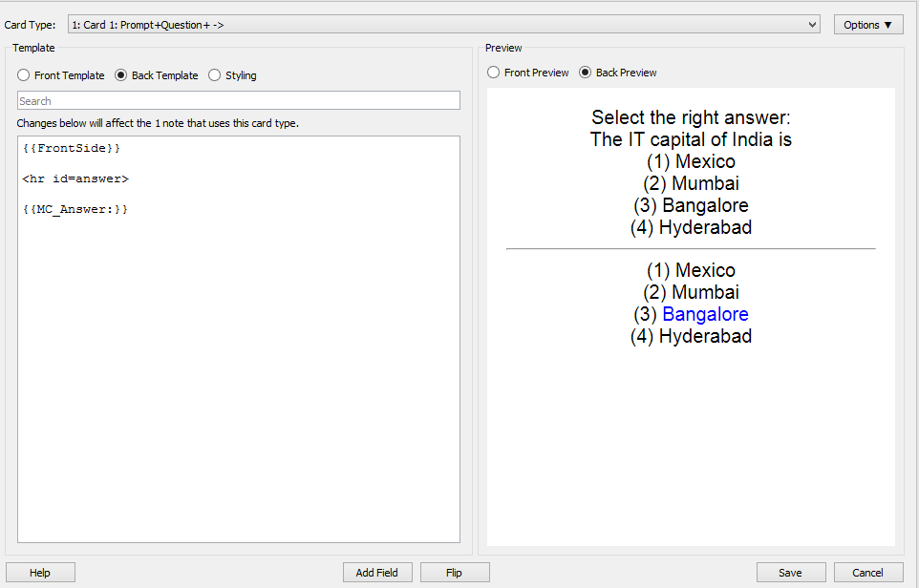The image size is (919, 588).
Task: Select the Back Template radio button
Action: (x=121, y=75)
